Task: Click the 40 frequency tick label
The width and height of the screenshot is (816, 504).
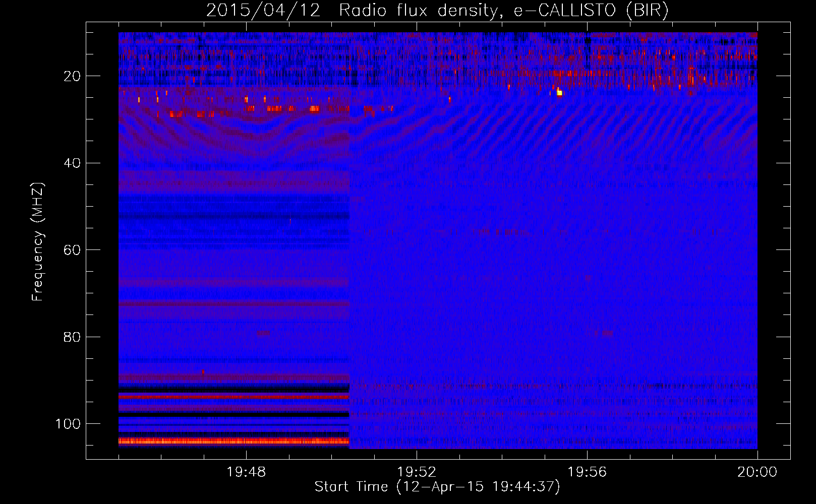Action: [x=72, y=163]
